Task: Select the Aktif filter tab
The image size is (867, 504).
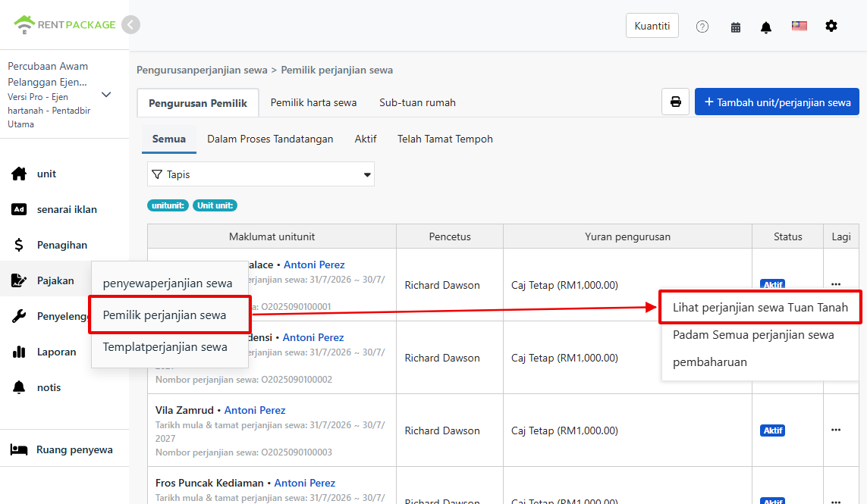Action: pyautogui.click(x=366, y=139)
